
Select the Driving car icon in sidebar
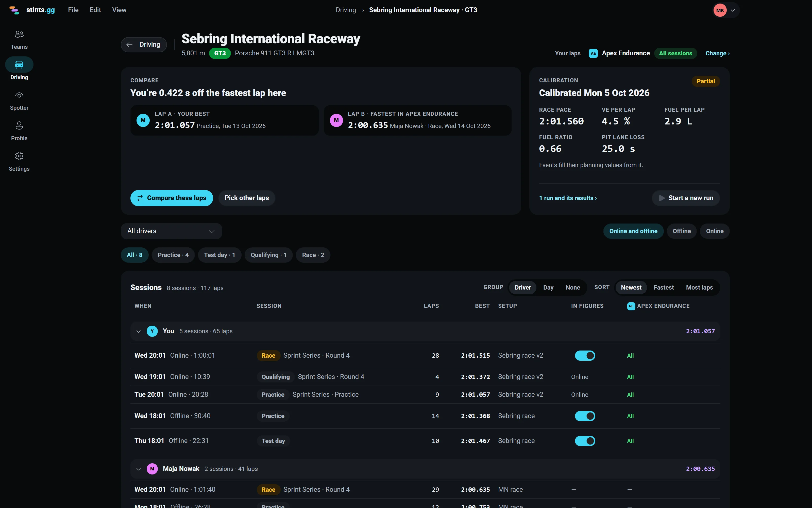coord(19,65)
